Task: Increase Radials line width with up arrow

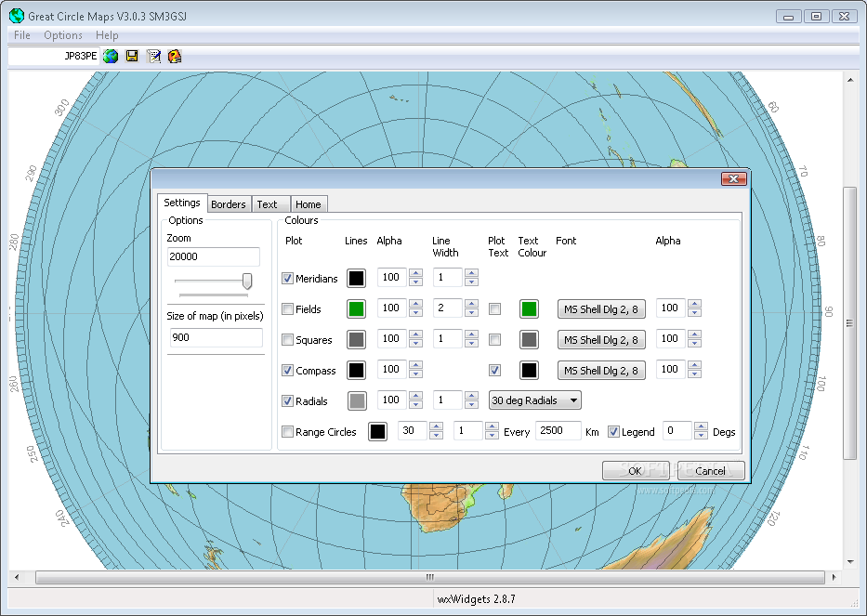Action: click(x=471, y=396)
